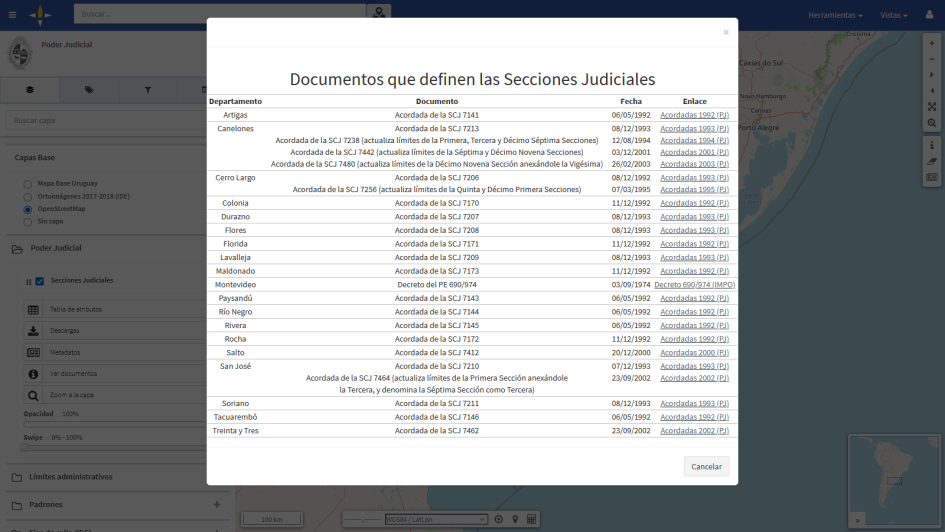Uncheck Secciones Judiciales layer checkbox
Viewport: 945px width, 532px height.
(40, 281)
